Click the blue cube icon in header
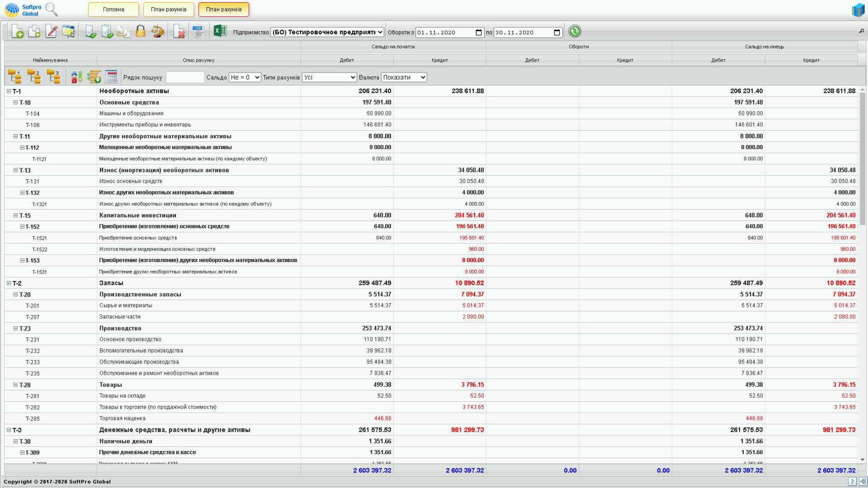This screenshot has width=868, height=488. tap(858, 10)
